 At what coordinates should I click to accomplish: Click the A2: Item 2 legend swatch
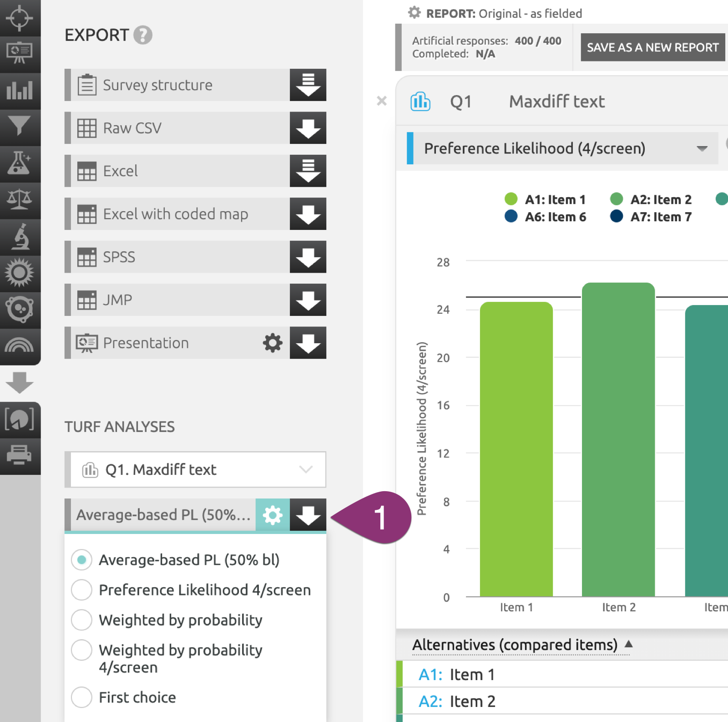click(617, 199)
